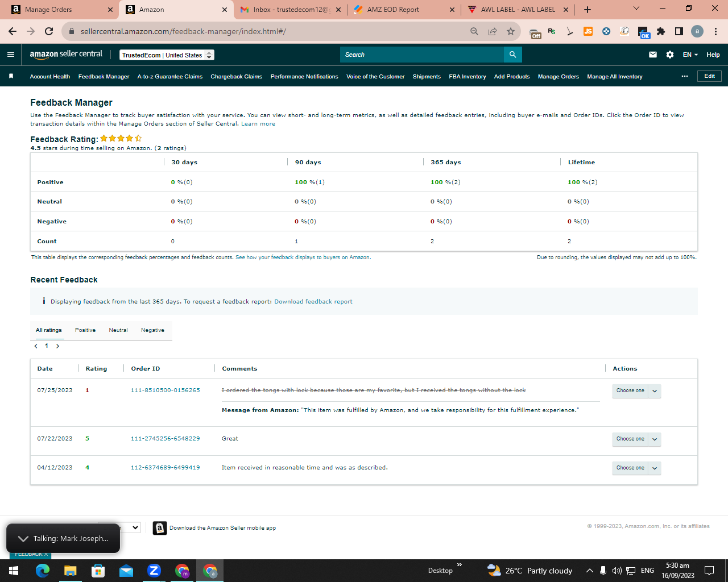Bookmark this page with star icon
The height and width of the screenshot is (582, 728).
click(511, 31)
